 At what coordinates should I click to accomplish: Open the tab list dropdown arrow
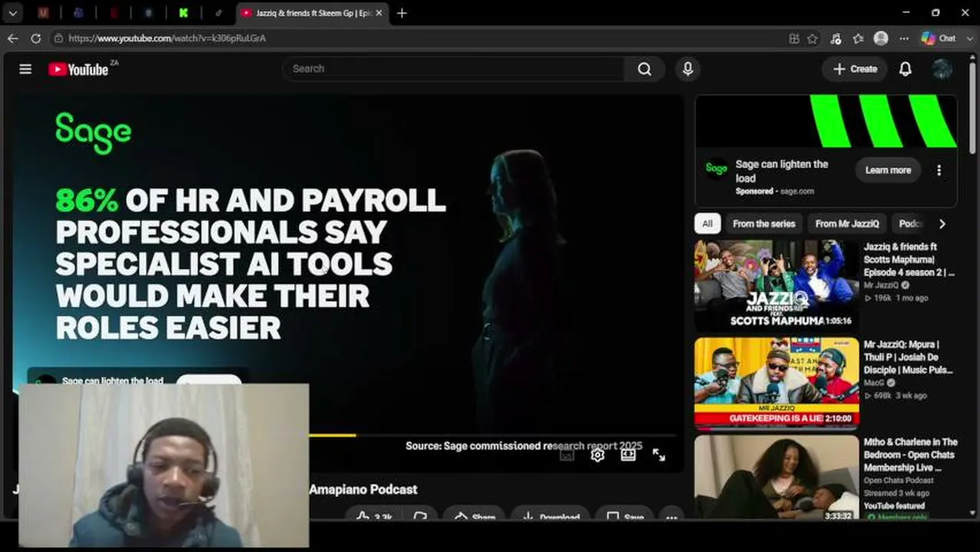tap(13, 13)
